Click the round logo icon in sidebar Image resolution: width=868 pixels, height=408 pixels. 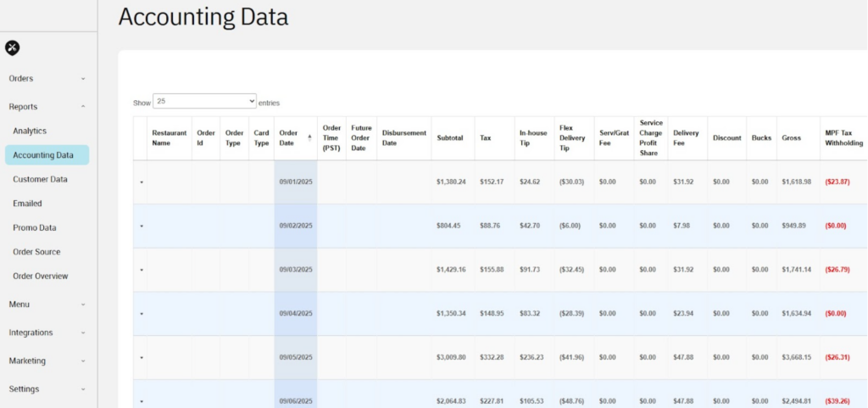coord(12,48)
